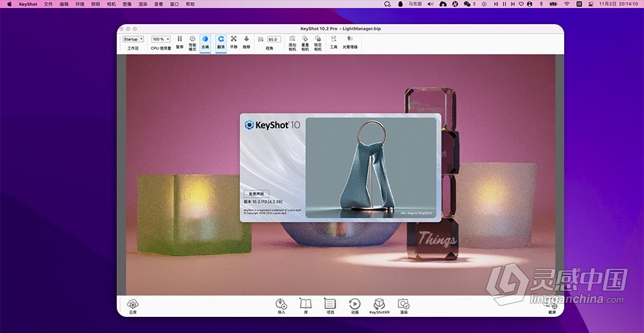This screenshot has width=644, height=333.
Task: Open the View (查看) menu
Action: coord(158,4)
